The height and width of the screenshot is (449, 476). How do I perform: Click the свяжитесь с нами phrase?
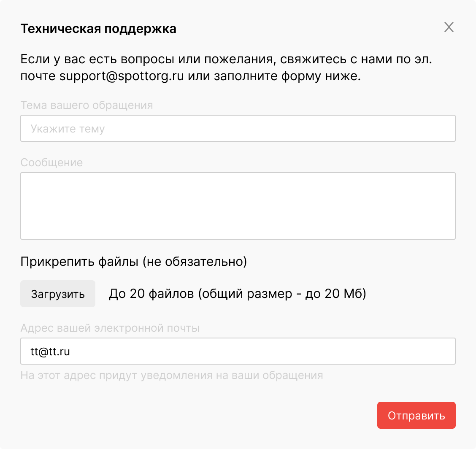click(x=320, y=59)
